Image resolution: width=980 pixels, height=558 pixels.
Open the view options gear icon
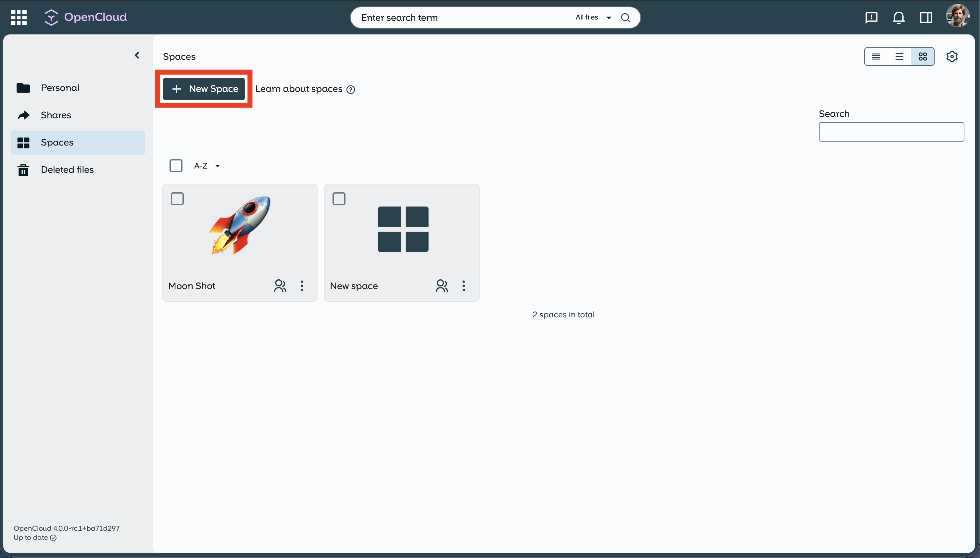(x=952, y=57)
